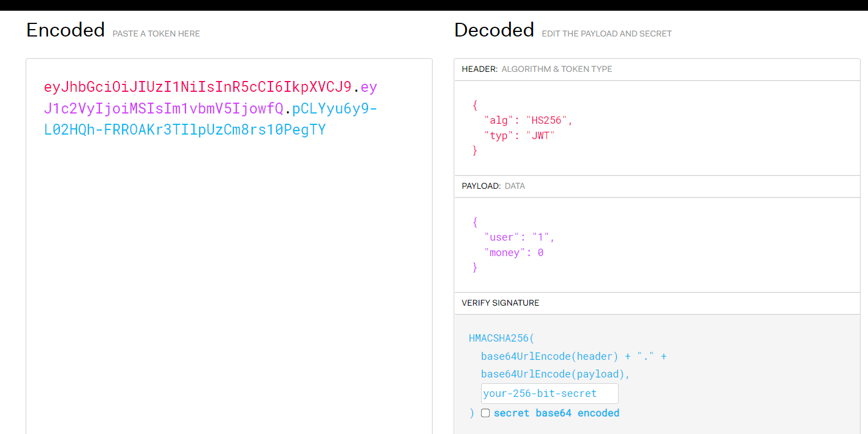Enable the secret base64 encoded checkbox

point(485,413)
